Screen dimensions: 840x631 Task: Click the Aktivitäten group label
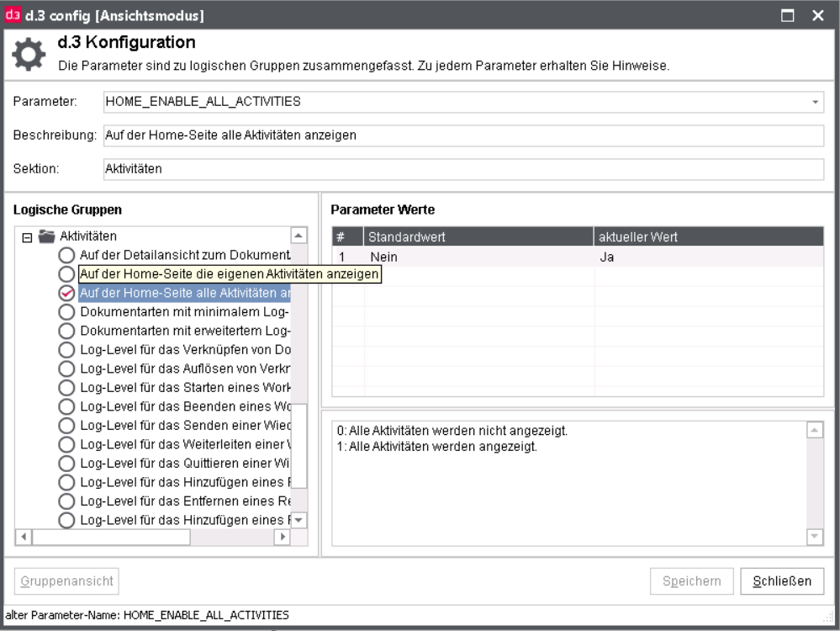pyautogui.click(x=87, y=236)
